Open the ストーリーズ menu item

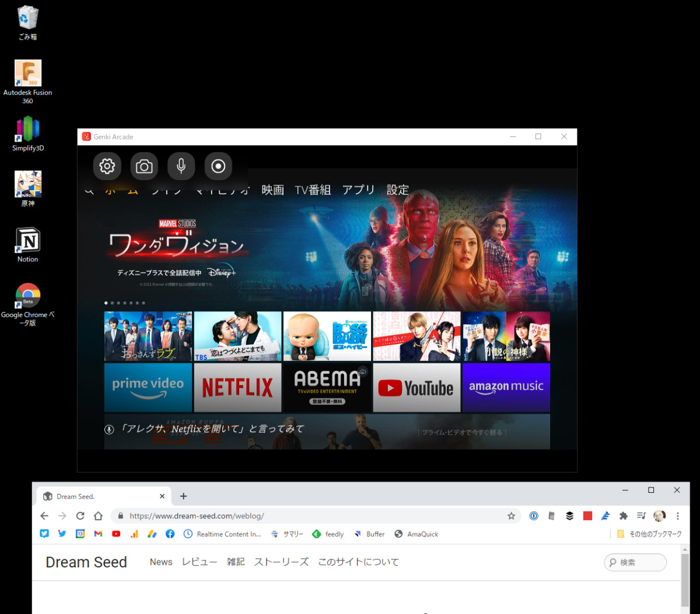click(281, 562)
